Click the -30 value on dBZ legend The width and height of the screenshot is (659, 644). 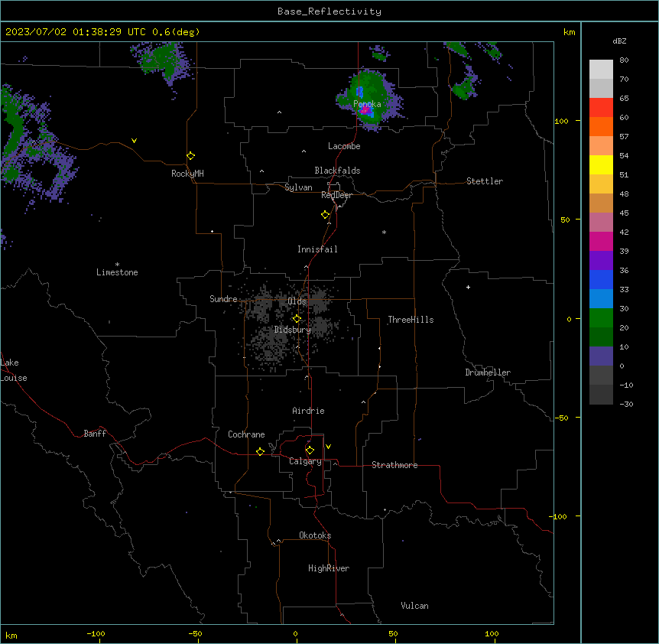point(626,404)
